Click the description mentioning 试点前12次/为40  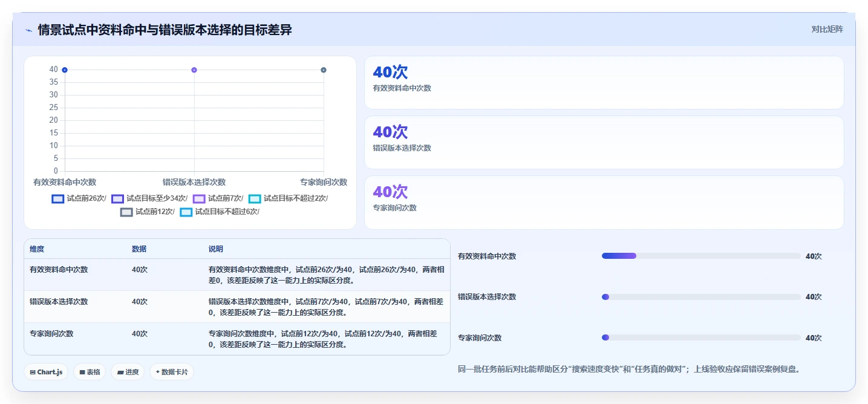[324, 339]
